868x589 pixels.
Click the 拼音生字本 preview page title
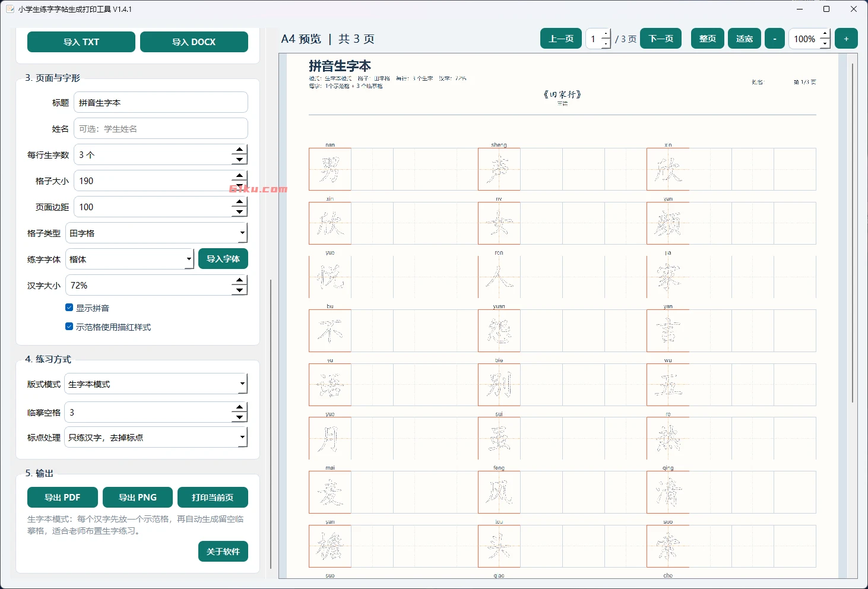pos(340,66)
